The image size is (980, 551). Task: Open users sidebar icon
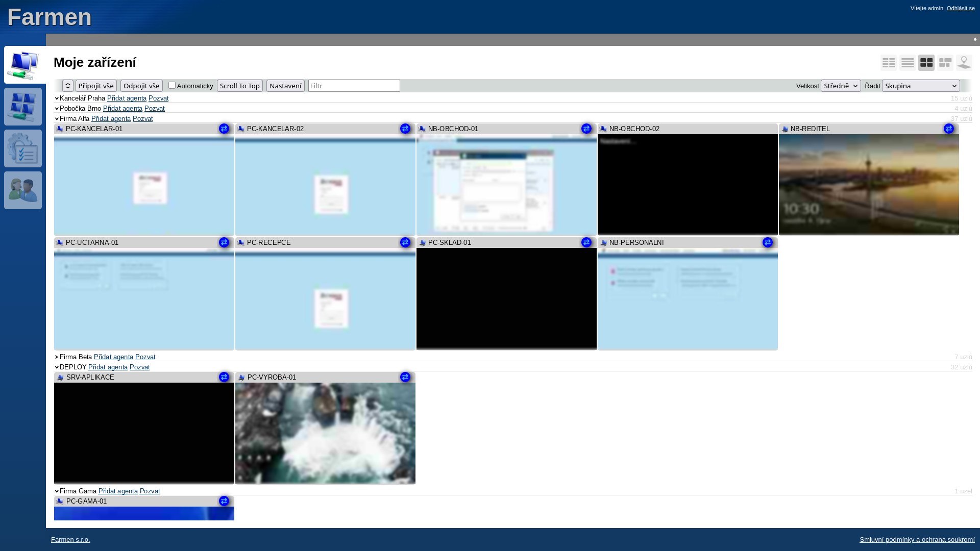click(x=23, y=190)
